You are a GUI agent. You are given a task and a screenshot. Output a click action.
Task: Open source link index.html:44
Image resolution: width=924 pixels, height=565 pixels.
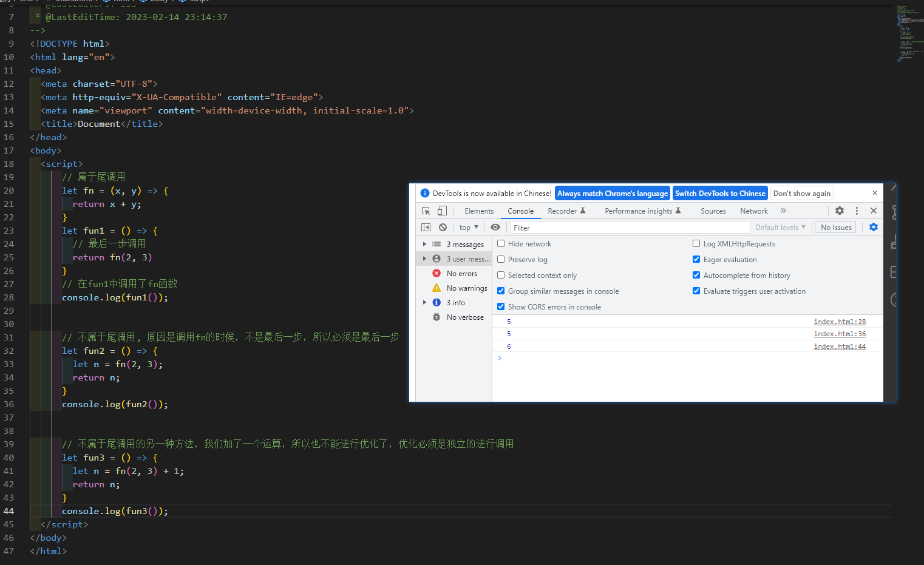coord(840,347)
